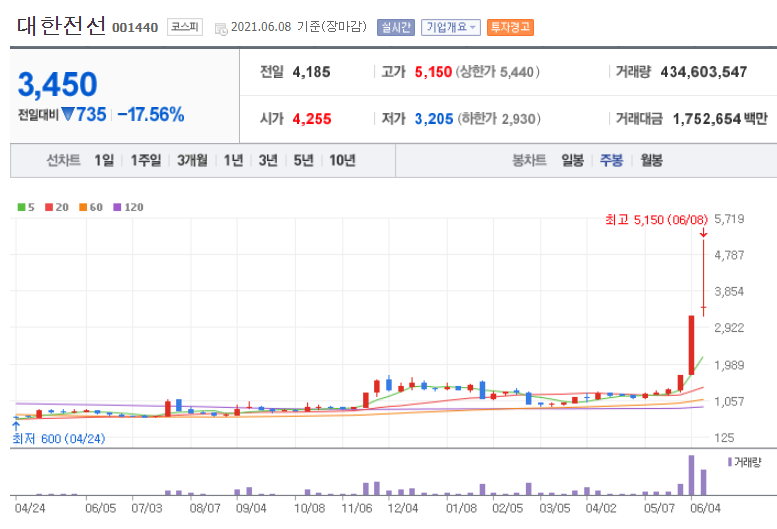This screenshot has width=777, height=529.
Task: Click the 06/04 date axis label
Action: tap(705, 508)
